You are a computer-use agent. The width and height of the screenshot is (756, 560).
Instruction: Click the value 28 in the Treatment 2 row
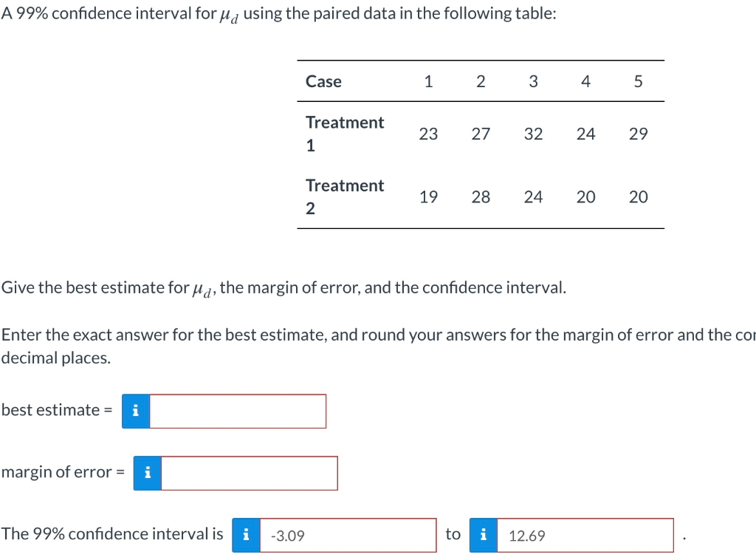pyautogui.click(x=481, y=197)
